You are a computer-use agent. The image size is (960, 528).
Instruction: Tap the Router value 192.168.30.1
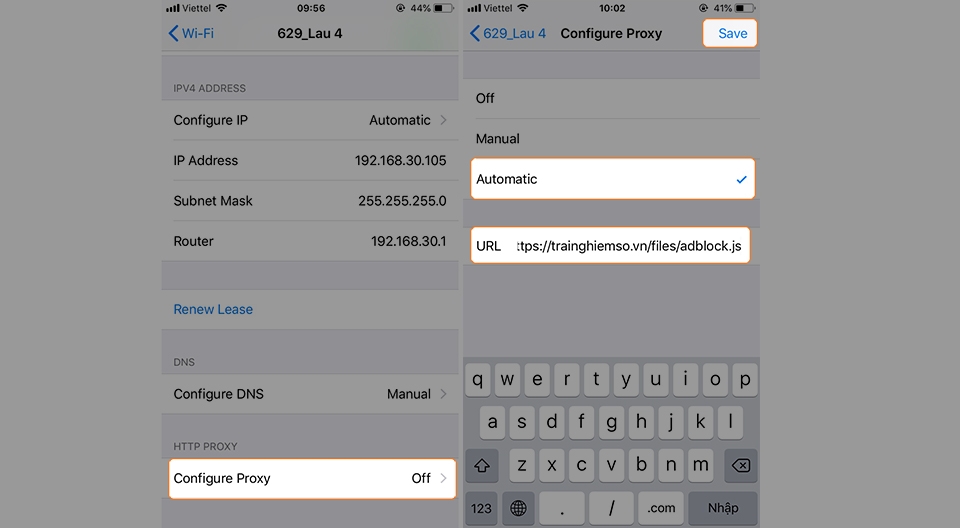click(408, 241)
